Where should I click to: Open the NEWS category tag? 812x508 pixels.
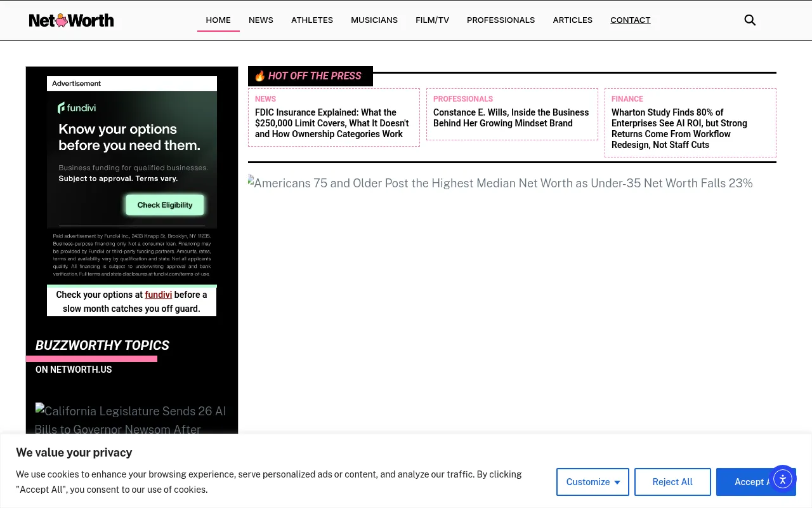pos(265,99)
